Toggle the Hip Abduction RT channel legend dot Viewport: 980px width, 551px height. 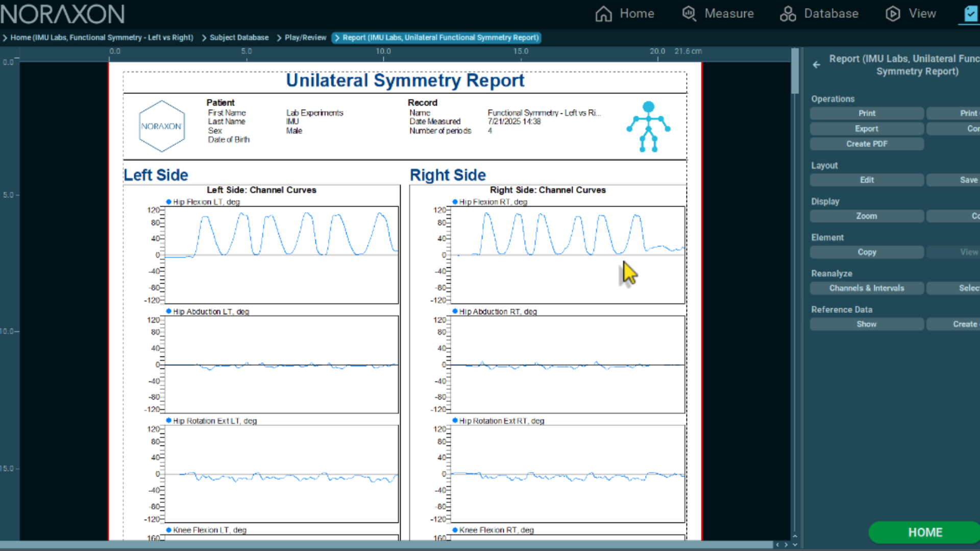pyautogui.click(x=455, y=311)
